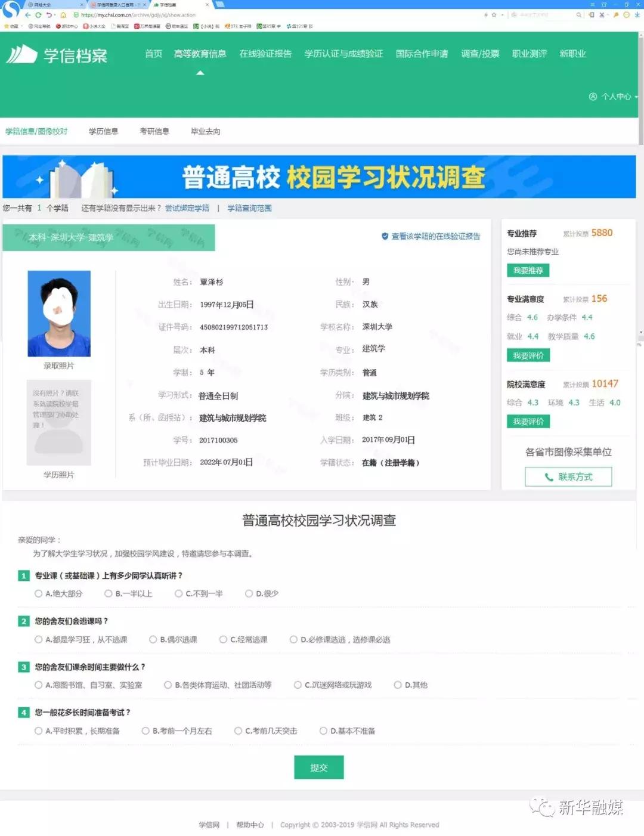
Task: Switch to the 学历信息 tab
Action: (104, 131)
